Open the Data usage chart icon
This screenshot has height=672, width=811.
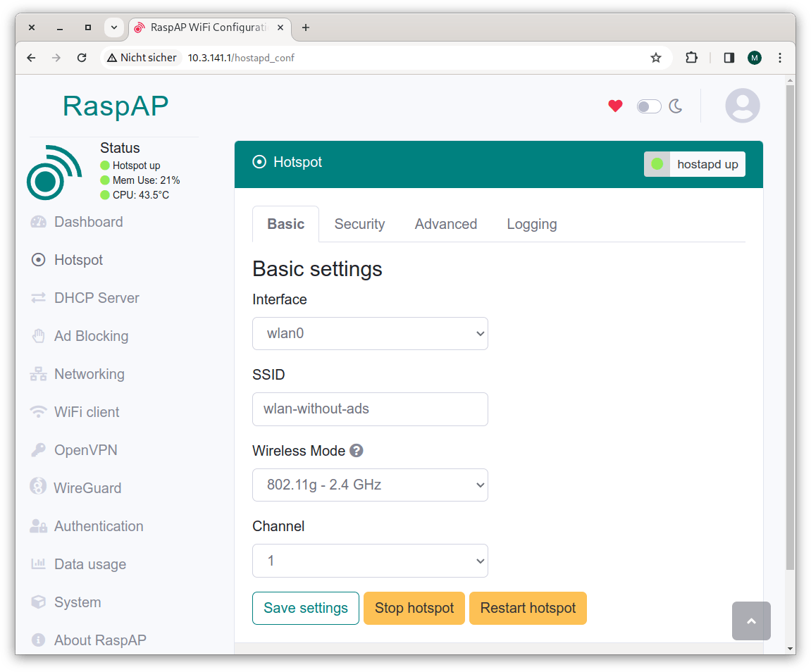click(x=38, y=564)
